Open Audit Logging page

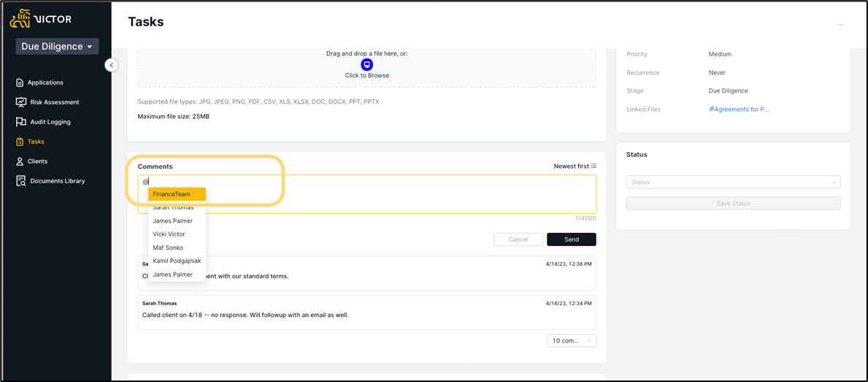click(50, 122)
